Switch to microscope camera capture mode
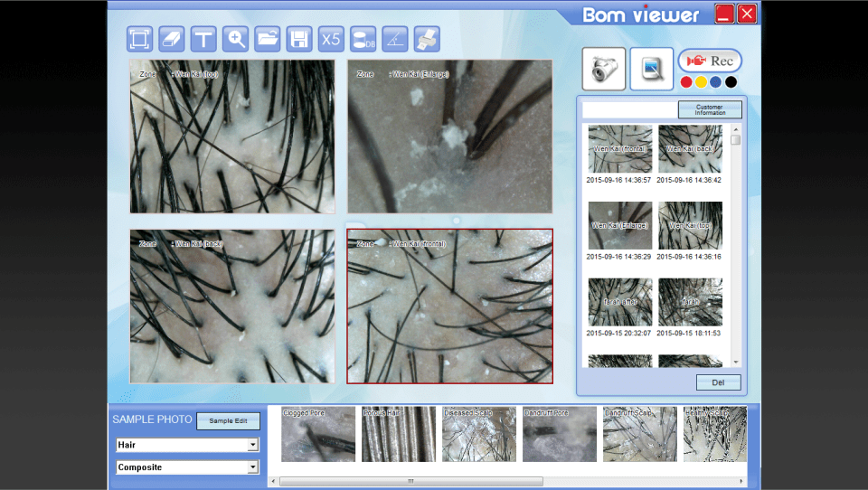Image resolution: width=868 pixels, height=490 pixels. coord(604,69)
